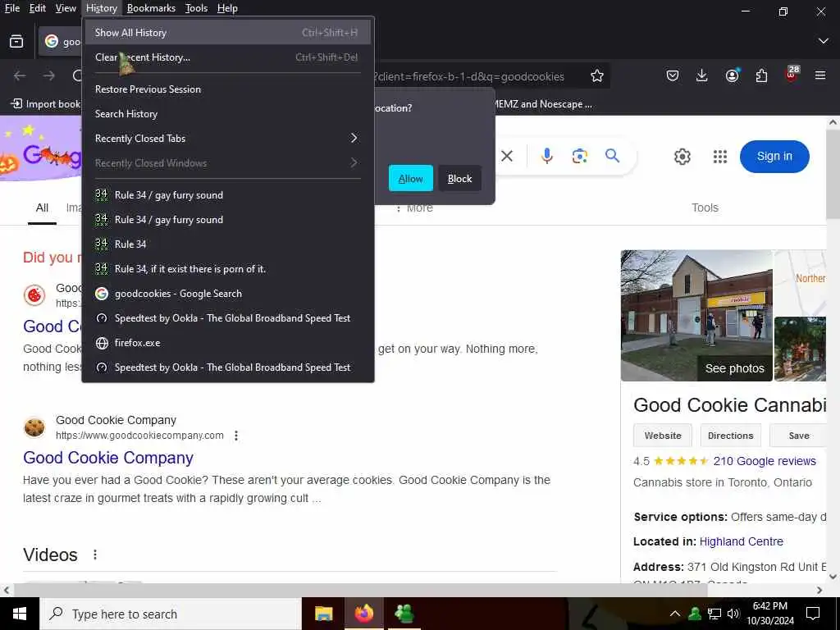Click Import bookmarks toolbar item
The image size is (840, 630).
pos(46,104)
